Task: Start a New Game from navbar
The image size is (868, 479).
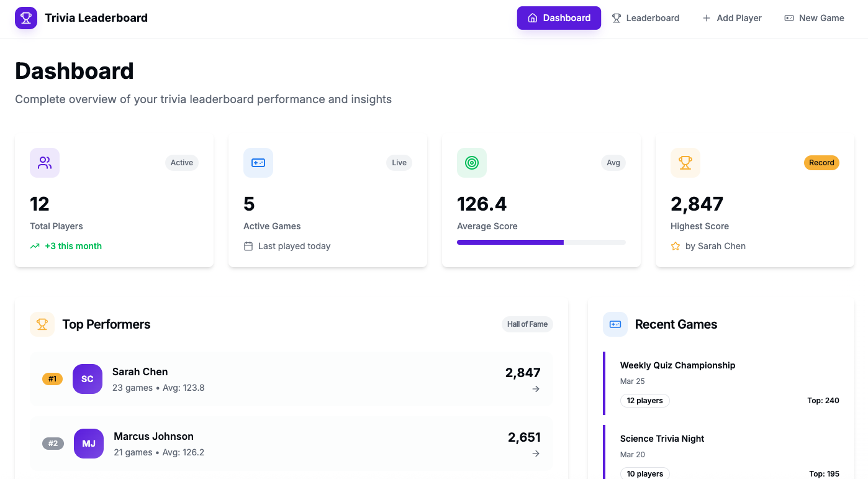Action: pyautogui.click(x=814, y=18)
